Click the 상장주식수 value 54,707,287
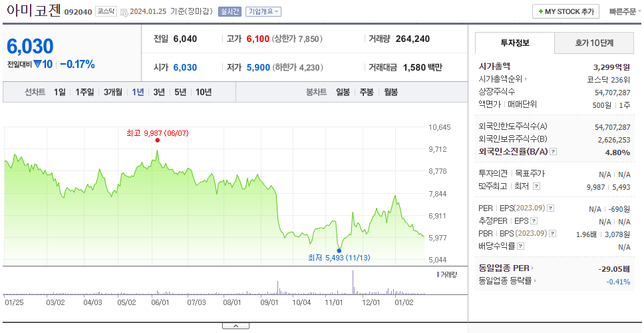Viewport: 644px width, 333px height. (612, 93)
